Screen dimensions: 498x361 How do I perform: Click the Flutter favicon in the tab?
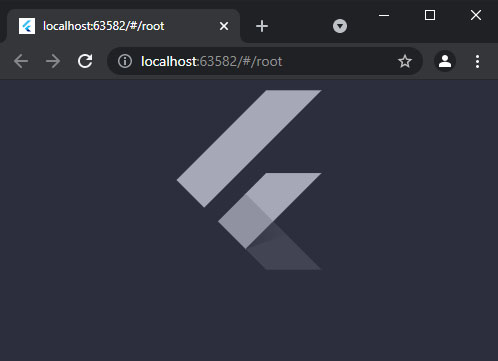(x=27, y=26)
